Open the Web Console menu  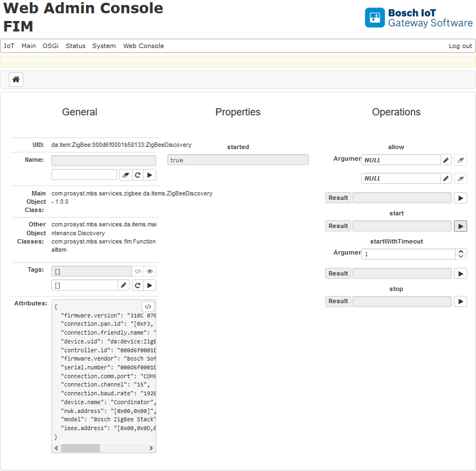coord(143,46)
